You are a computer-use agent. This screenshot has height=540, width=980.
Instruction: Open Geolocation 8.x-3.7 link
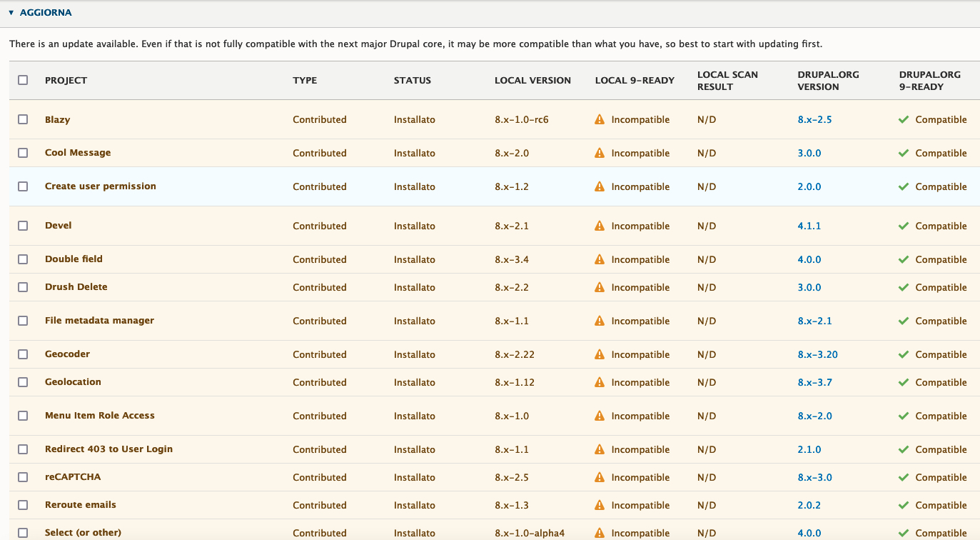tap(814, 382)
